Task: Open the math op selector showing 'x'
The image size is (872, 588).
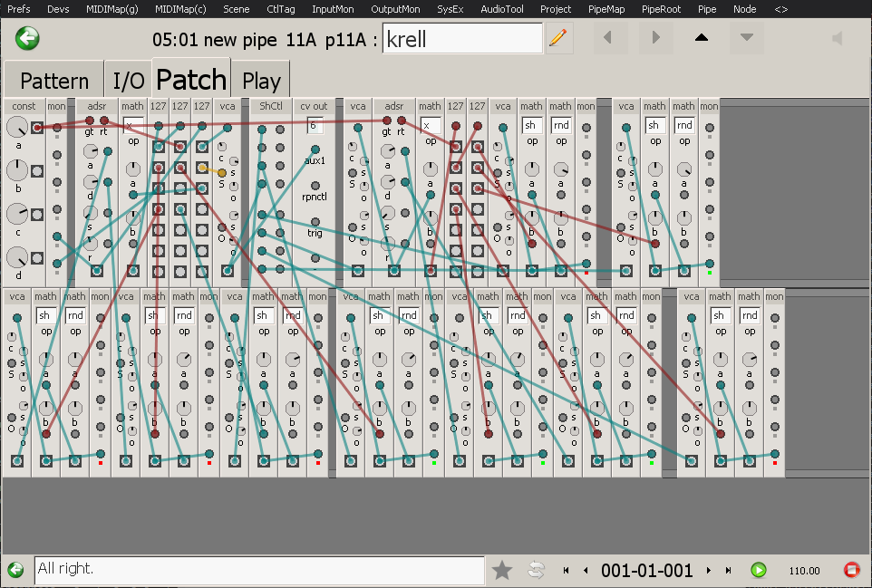Action: [133, 125]
